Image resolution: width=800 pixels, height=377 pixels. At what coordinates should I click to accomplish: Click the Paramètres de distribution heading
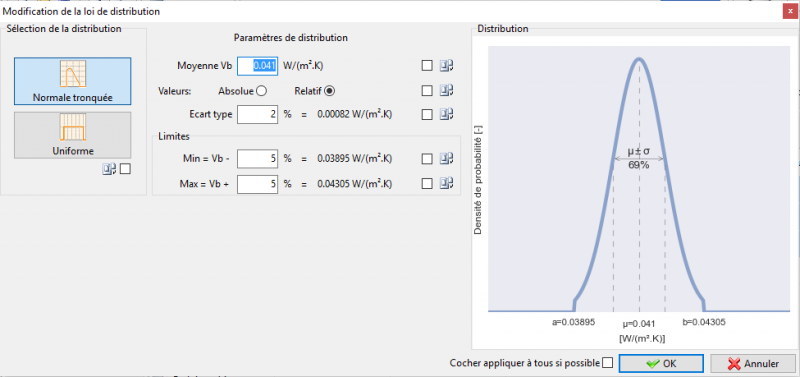[291, 38]
